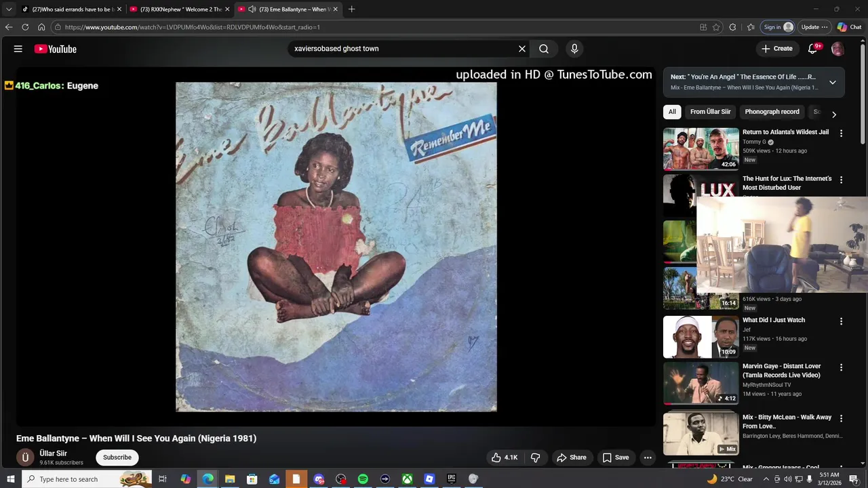Screen dimensions: 868x488
Task: Open Microsoft Store from the taskbar
Action: (x=252, y=479)
